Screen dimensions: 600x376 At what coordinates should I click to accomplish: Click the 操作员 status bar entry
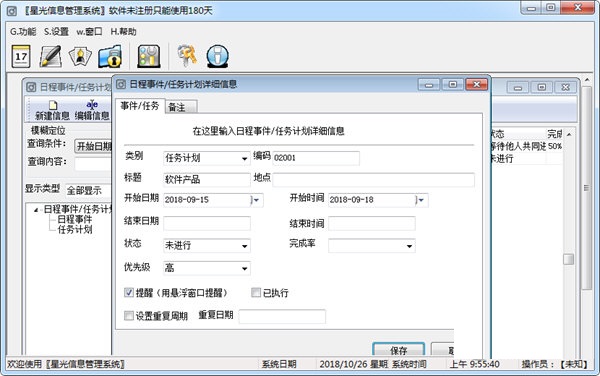pyautogui.click(x=554, y=364)
